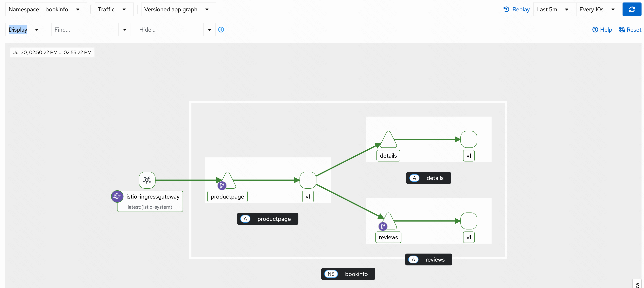Click the Reset button

[630, 30]
